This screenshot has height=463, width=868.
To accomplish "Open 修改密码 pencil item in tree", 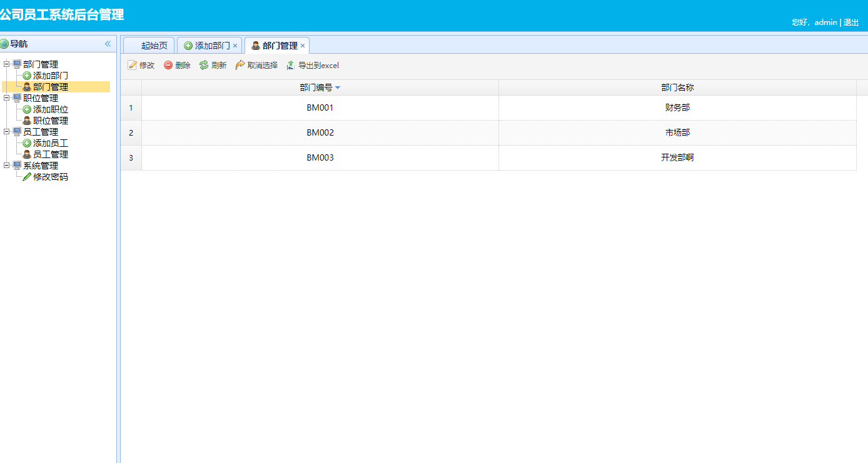I will tap(50, 177).
